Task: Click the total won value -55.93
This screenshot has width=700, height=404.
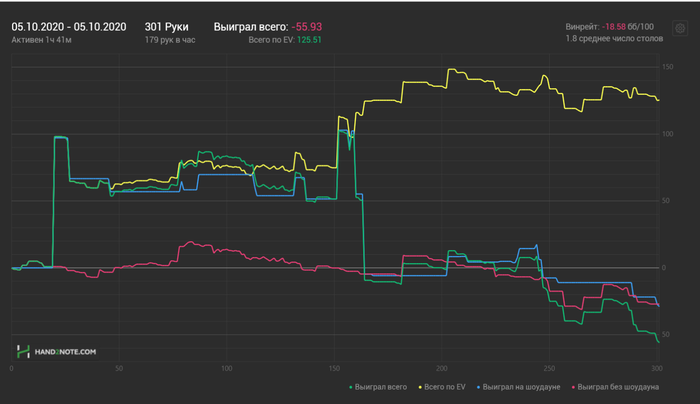Action: [x=307, y=27]
